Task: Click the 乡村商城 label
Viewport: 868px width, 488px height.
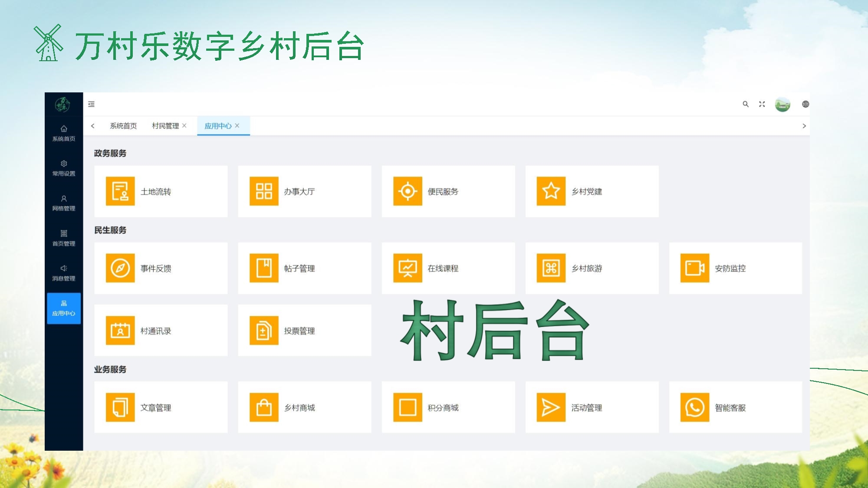Action: tap(299, 408)
